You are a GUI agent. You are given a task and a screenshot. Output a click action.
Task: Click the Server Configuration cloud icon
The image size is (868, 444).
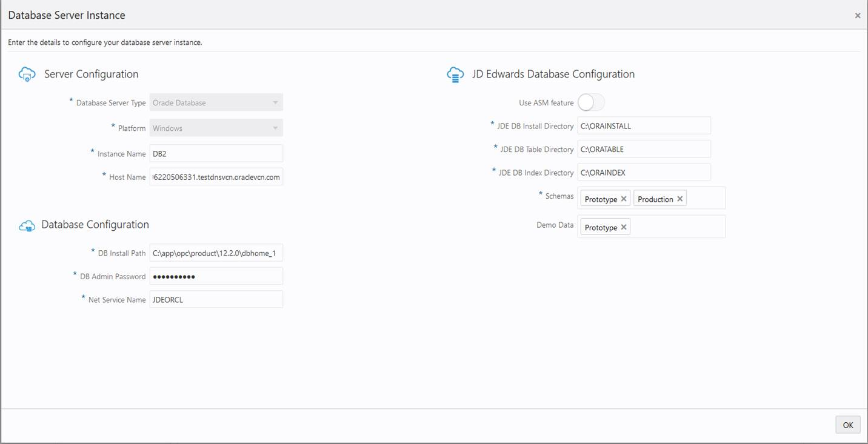coord(27,74)
